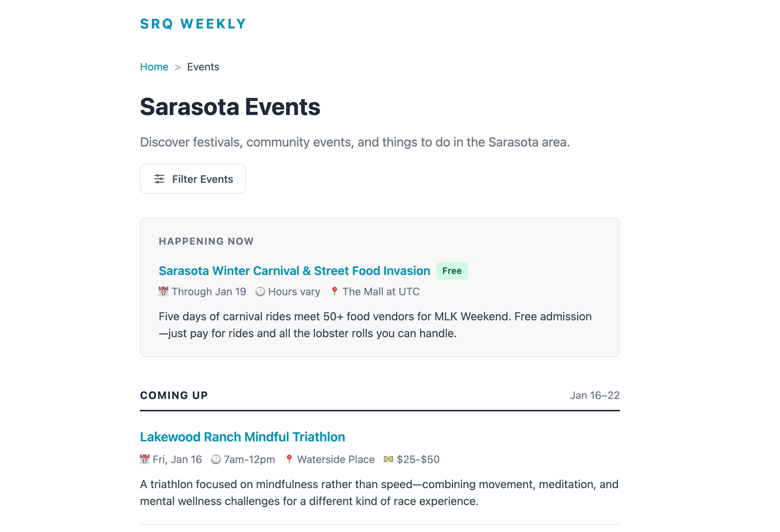This screenshot has width=780, height=532.
Task: Click the SRQ Weekly site logo
Action: [x=193, y=24]
